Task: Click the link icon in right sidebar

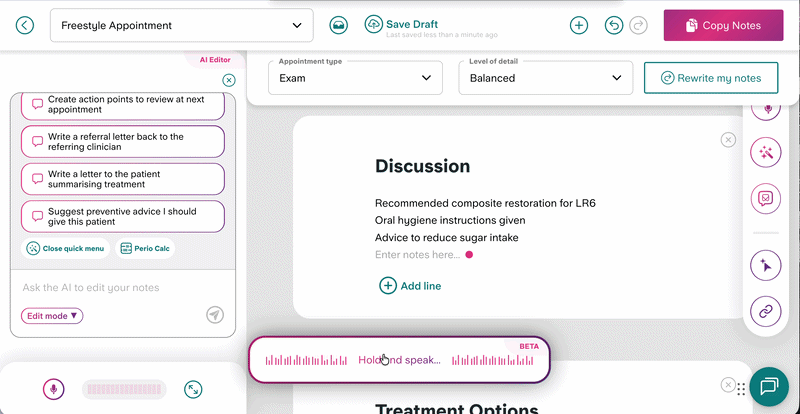Action: coord(766,312)
